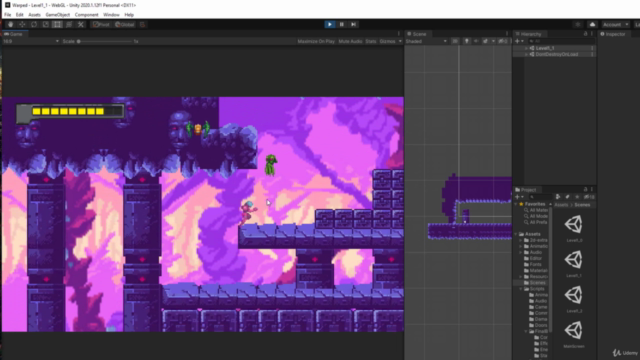640x360 pixels.
Task: Click search by type icon in Project
Action: pyautogui.click(x=558, y=197)
